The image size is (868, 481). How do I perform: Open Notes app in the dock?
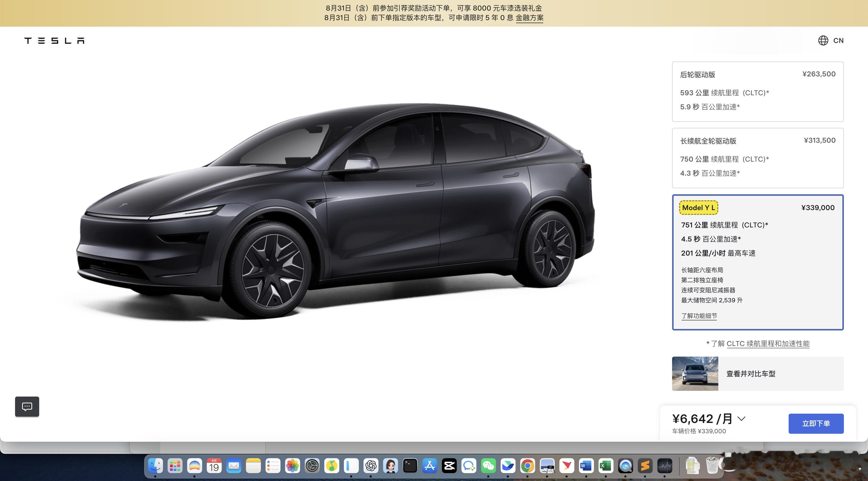pyautogui.click(x=253, y=466)
